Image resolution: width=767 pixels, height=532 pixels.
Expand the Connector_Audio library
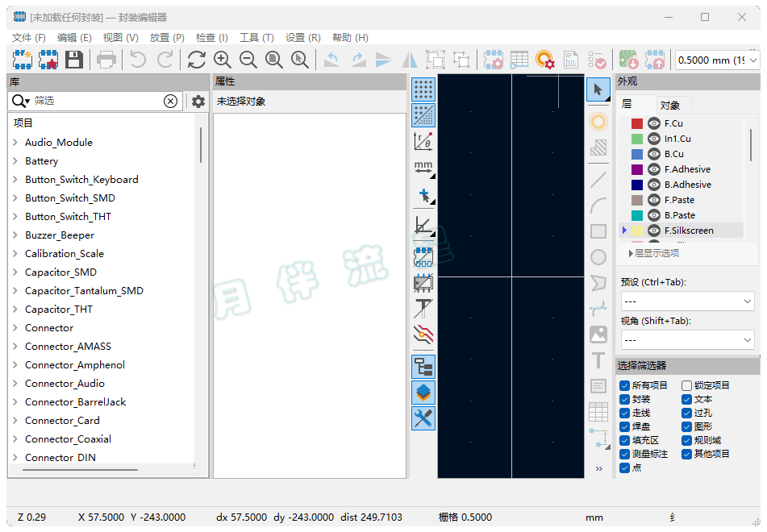click(x=15, y=384)
